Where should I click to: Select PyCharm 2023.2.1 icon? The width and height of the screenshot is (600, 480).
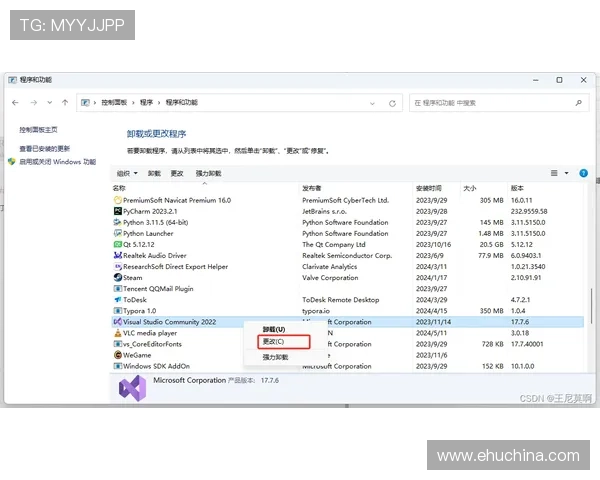pyautogui.click(x=118, y=211)
